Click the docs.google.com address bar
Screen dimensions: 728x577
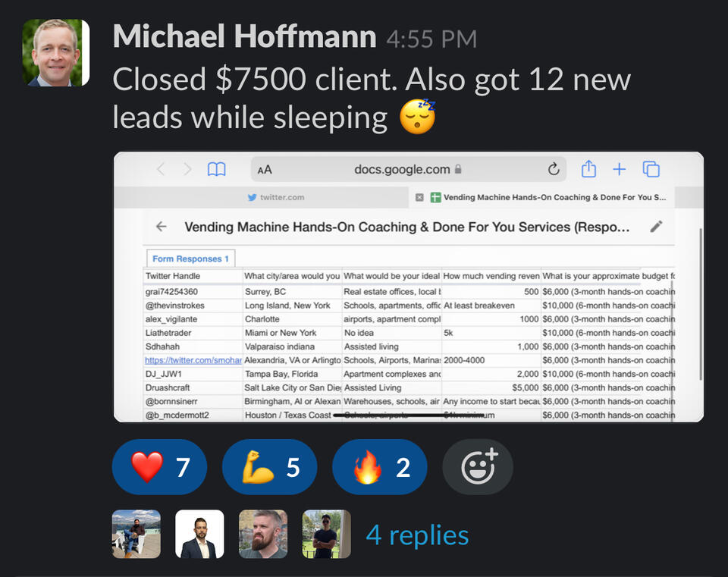(402, 169)
